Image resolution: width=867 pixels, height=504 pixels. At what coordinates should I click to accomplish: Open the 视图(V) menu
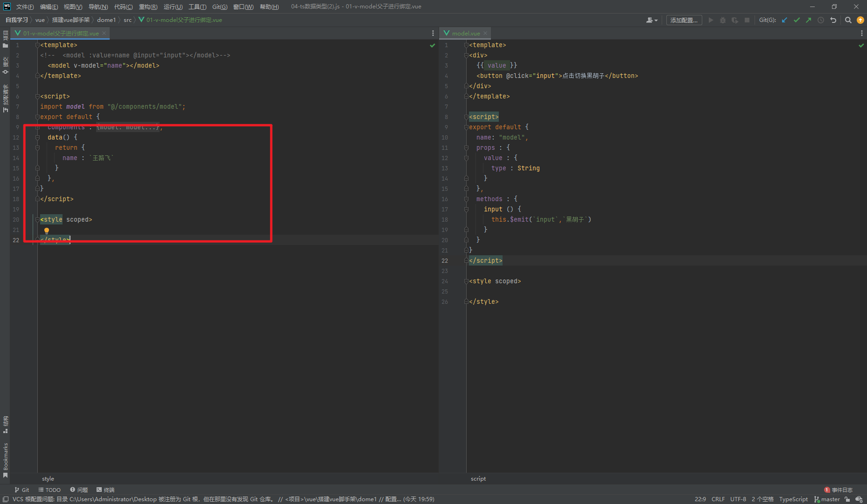click(73, 7)
